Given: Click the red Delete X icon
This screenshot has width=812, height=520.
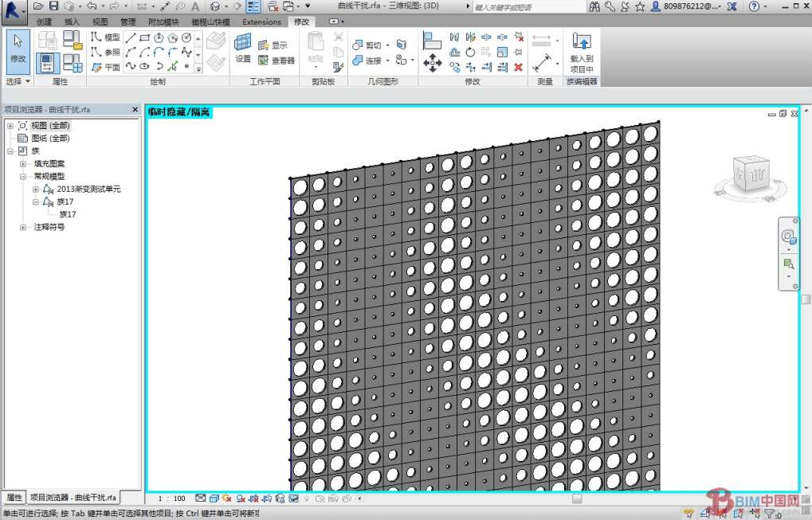Looking at the screenshot, I should [519, 68].
